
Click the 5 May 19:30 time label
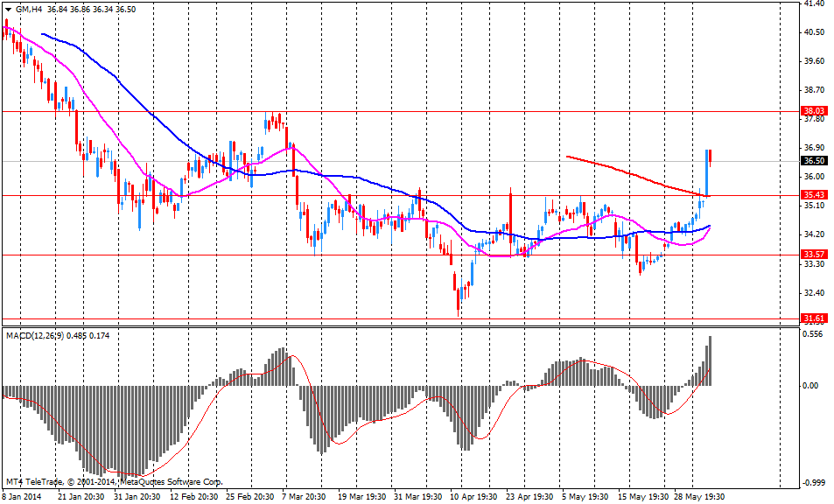[x=585, y=496]
